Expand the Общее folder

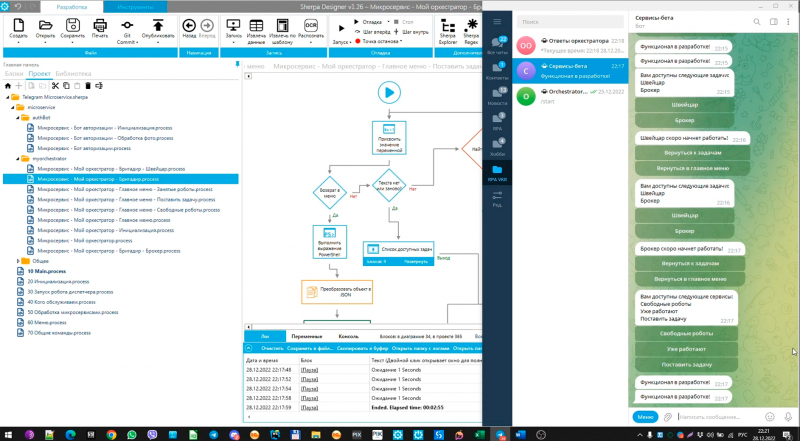(17, 261)
